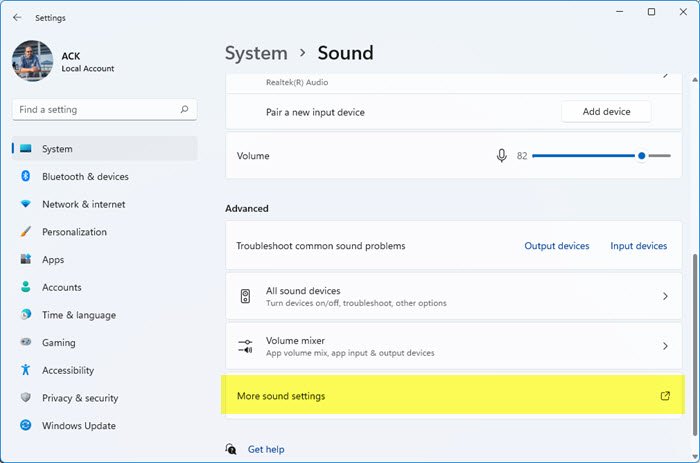700x463 pixels.
Task: Open the Gaming settings section
Action: [58, 343]
